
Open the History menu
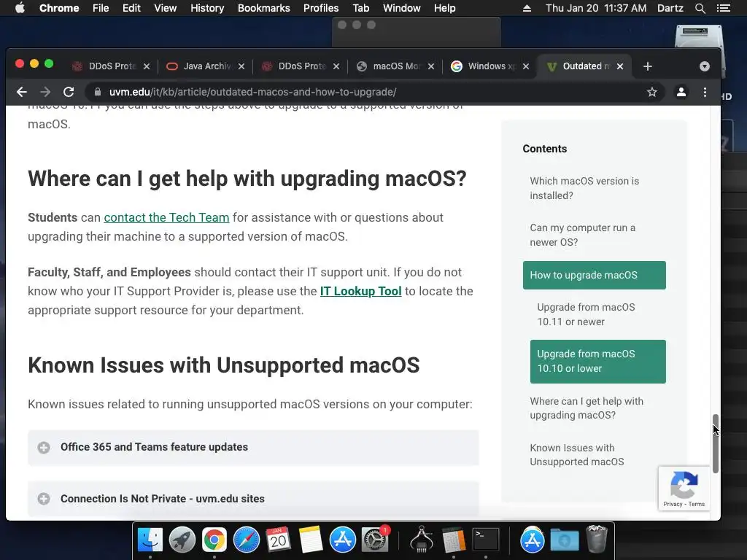pyautogui.click(x=207, y=8)
